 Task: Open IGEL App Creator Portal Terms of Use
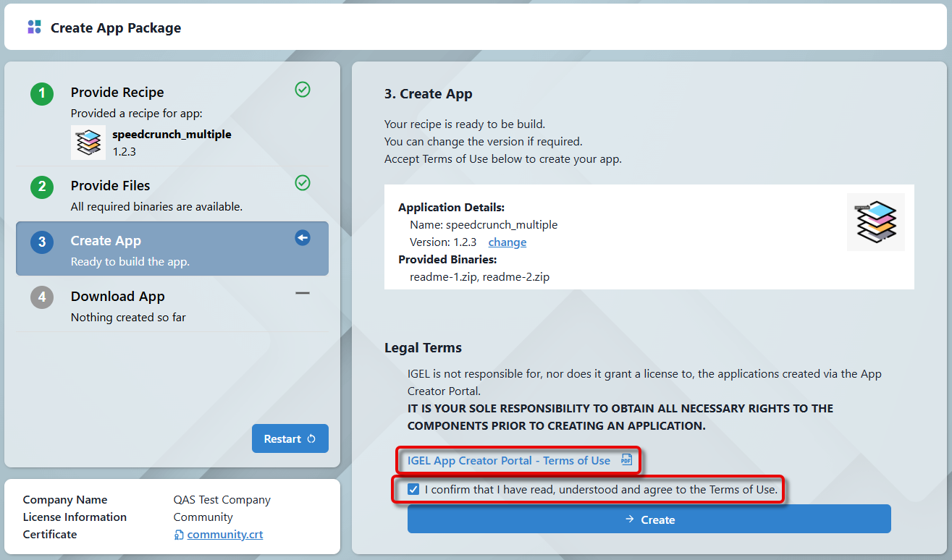508,460
